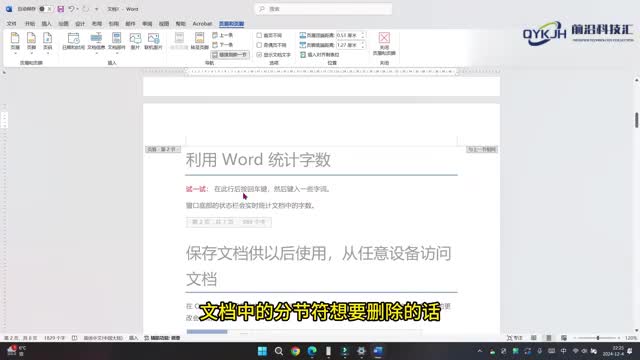Screen dimensions: 640x360
Task: Open Microsoft Edge from taskbar
Action: point(312,351)
